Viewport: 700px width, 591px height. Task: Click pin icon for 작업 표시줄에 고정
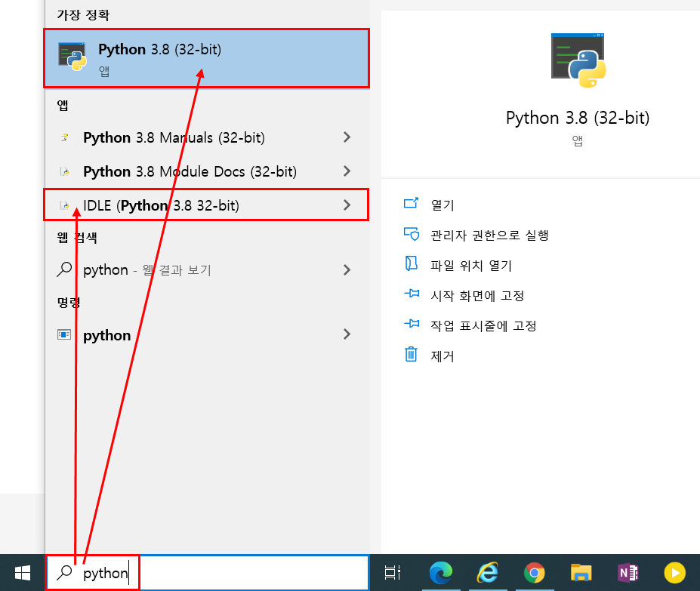(x=412, y=324)
